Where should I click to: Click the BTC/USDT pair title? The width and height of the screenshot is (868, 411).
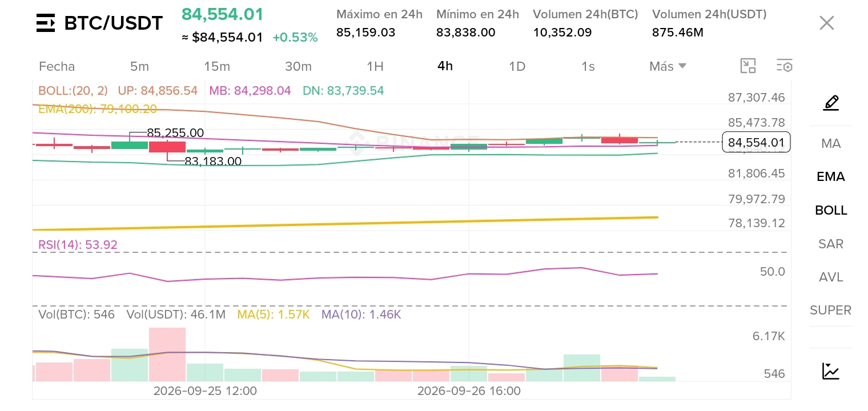pos(114,23)
